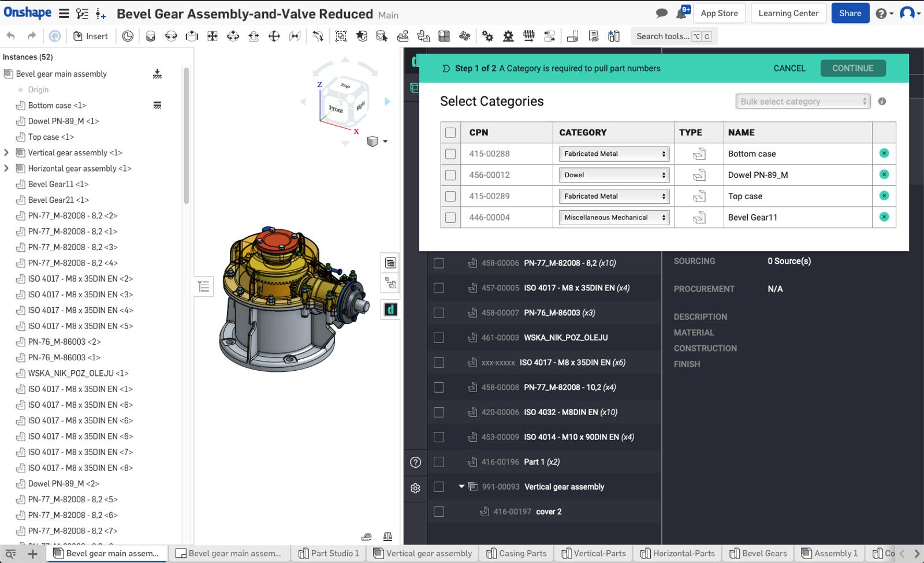Open the notifications bell icon

click(x=682, y=13)
